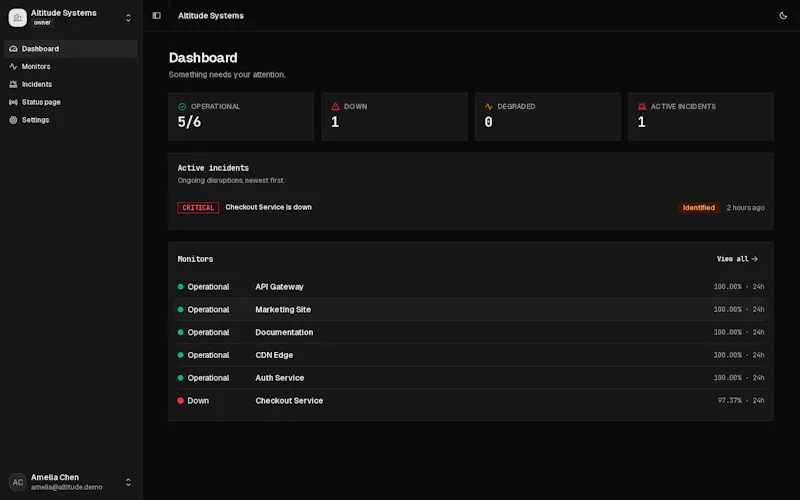The height and width of the screenshot is (500, 800).
Task: Open Incidents in the sidebar
Action: pyautogui.click(x=70, y=84)
